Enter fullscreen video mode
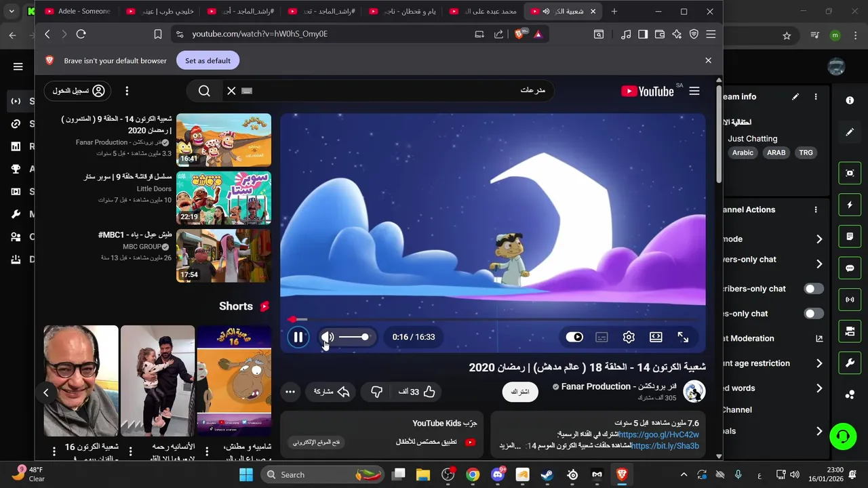This screenshot has width=868, height=488. coord(683,337)
